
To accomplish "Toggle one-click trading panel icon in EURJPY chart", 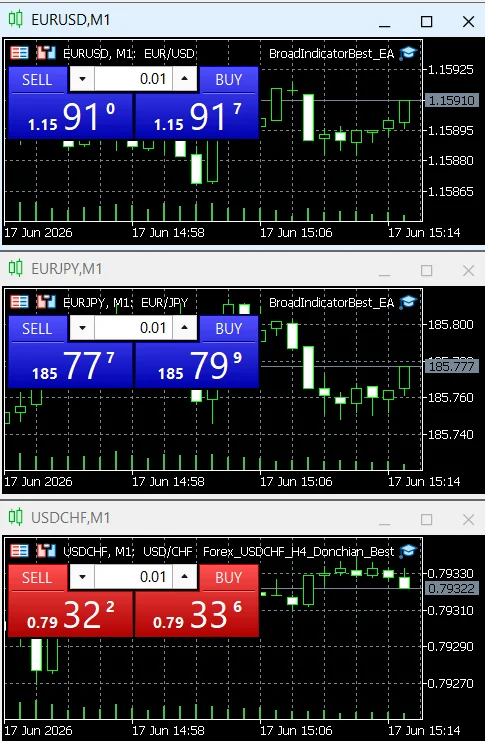I will coord(19,302).
